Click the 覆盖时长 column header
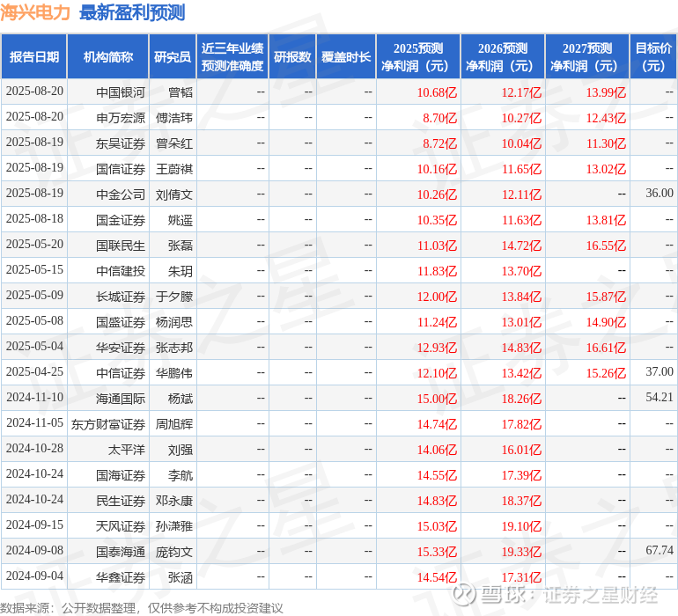This screenshot has height=616, width=678. pos(346,56)
